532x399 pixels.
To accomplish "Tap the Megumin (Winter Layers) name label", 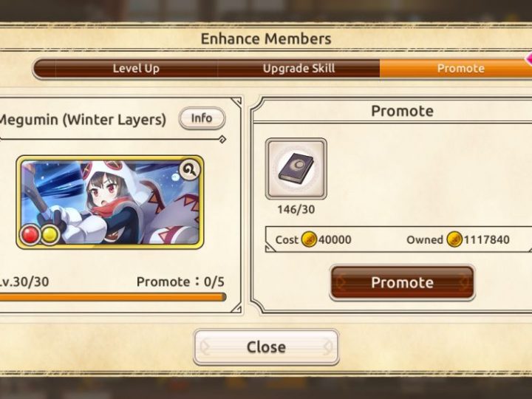I will 83,120.
